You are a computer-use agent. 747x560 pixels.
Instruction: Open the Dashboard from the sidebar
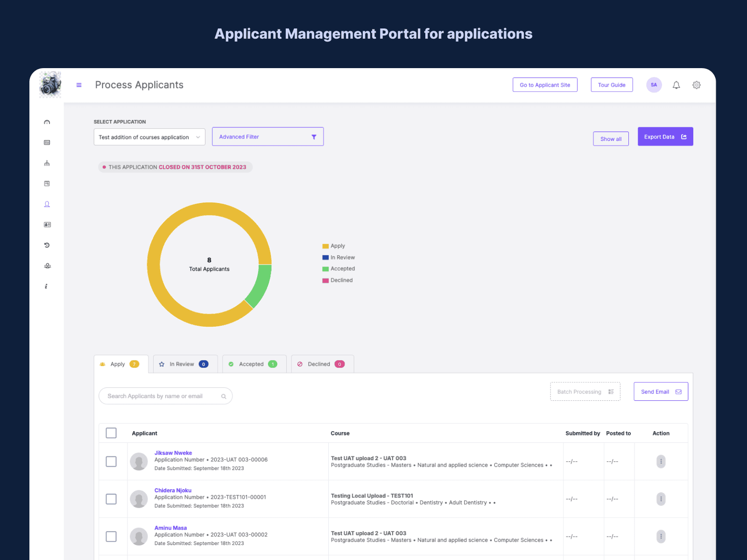click(x=47, y=122)
